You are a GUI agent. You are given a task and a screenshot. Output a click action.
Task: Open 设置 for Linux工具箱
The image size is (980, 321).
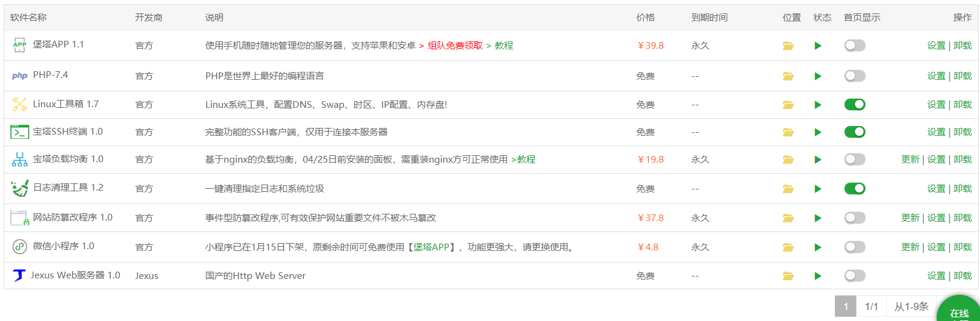pyautogui.click(x=936, y=105)
